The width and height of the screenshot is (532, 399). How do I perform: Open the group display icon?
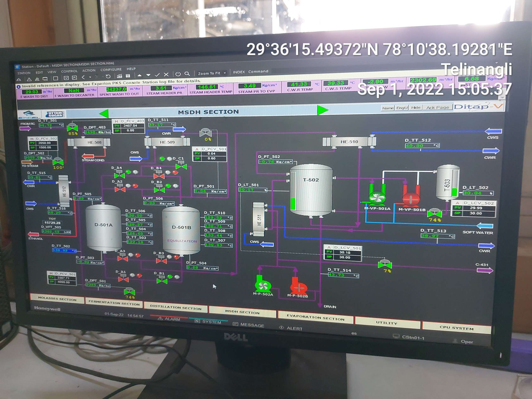[x=128, y=76]
